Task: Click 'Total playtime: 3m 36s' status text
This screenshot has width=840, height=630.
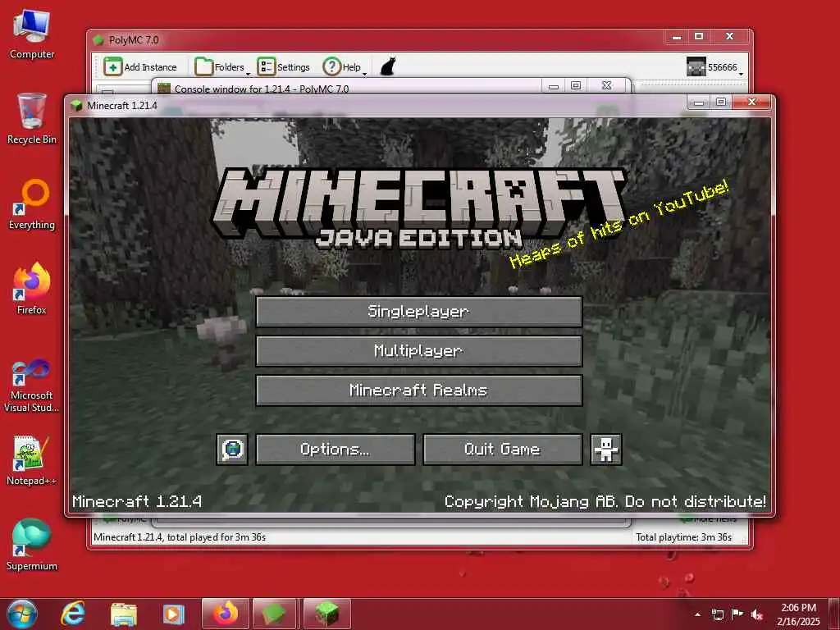Action: click(x=683, y=537)
